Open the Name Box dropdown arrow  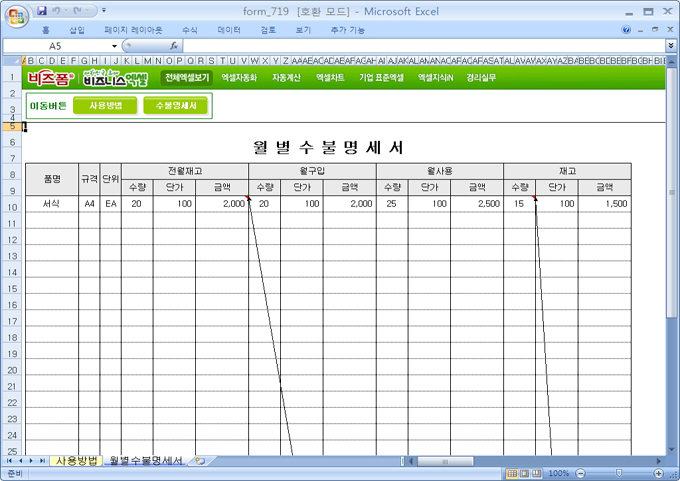click(115, 46)
